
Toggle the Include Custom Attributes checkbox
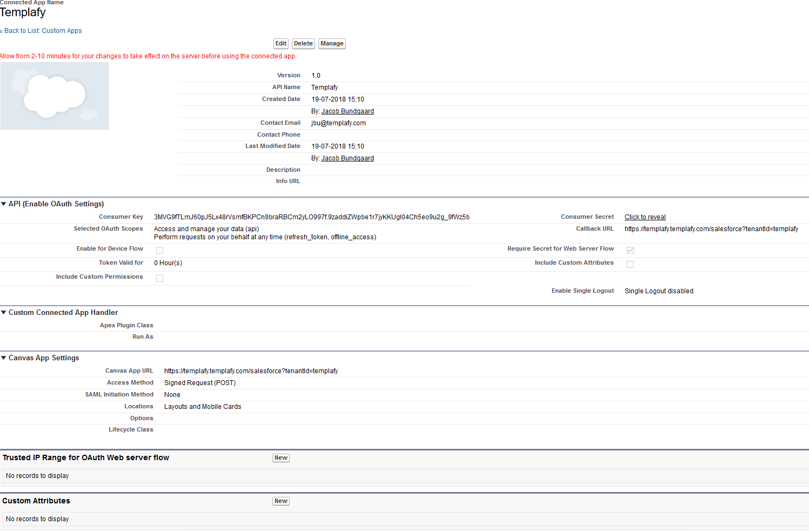tap(630, 264)
